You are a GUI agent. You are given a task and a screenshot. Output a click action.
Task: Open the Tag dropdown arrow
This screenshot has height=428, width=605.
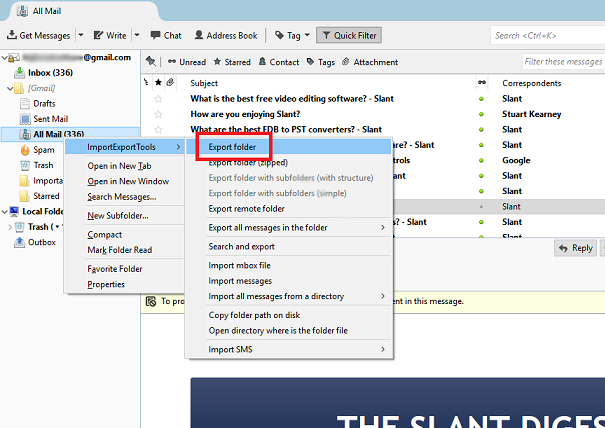pos(307,35)
